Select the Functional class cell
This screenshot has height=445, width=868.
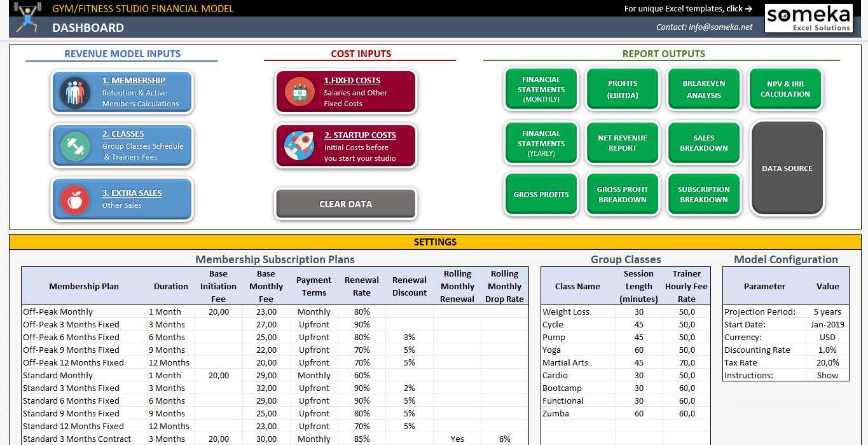(x=578, y=401)
